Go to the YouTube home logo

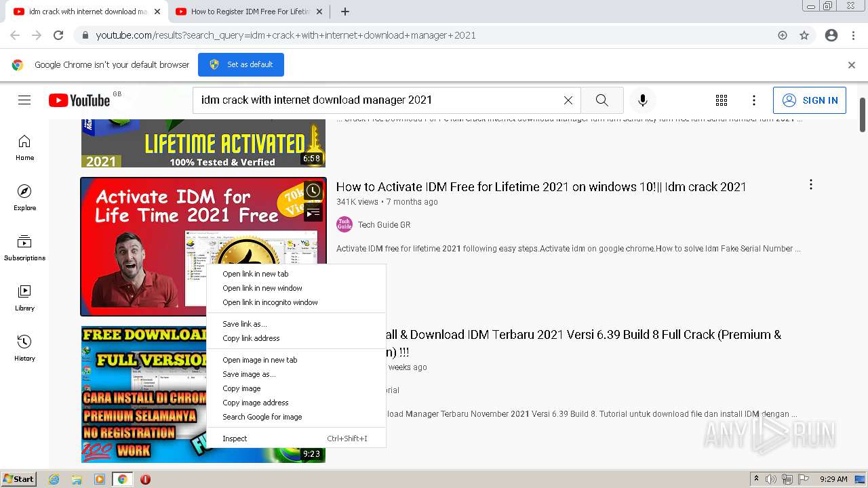click(x=79, y=100)
